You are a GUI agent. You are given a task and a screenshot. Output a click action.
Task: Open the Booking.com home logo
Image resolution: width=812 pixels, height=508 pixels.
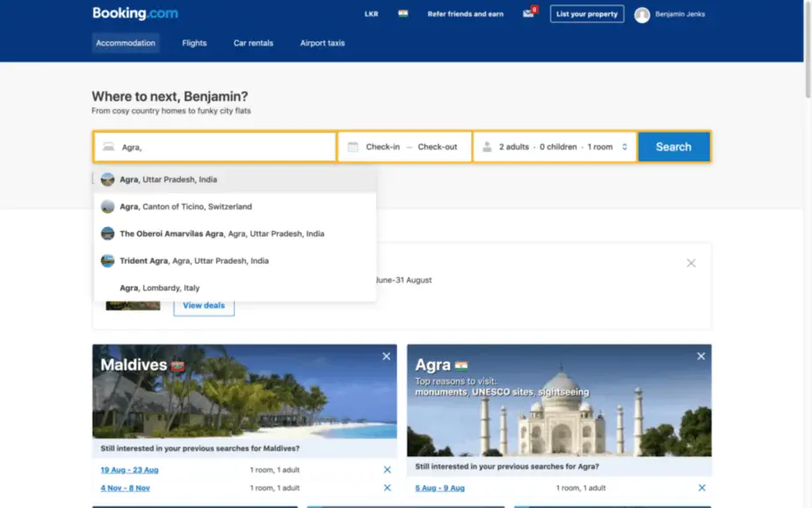[x=135, y=13]
